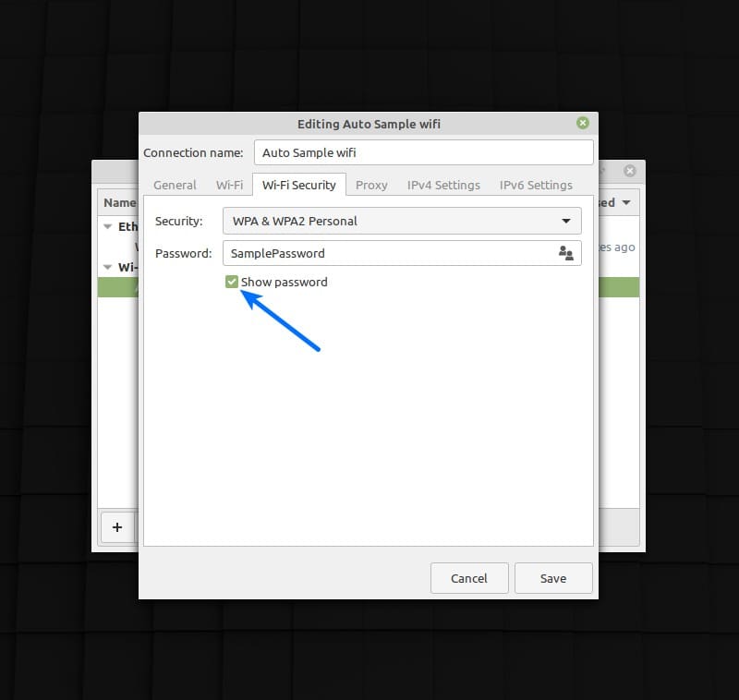Click the password storage options icon
Screen dimensions: 739x700
point(566,253)
